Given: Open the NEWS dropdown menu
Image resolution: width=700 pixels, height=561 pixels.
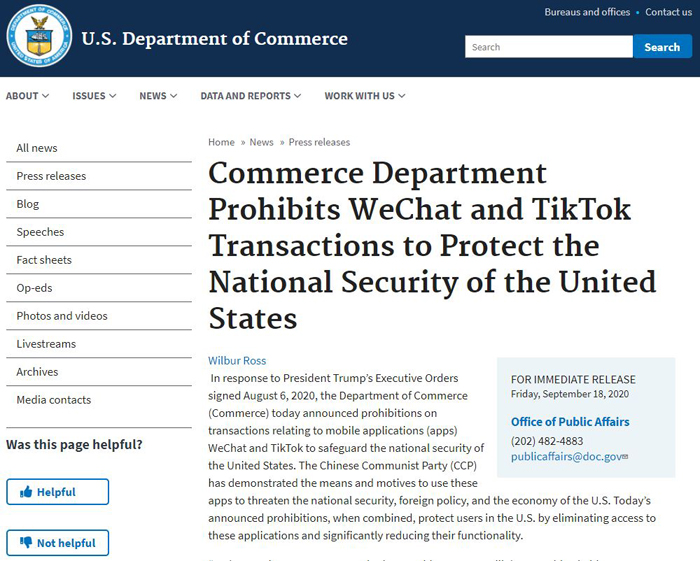Looking at the screenshot, I should [158, 96].
